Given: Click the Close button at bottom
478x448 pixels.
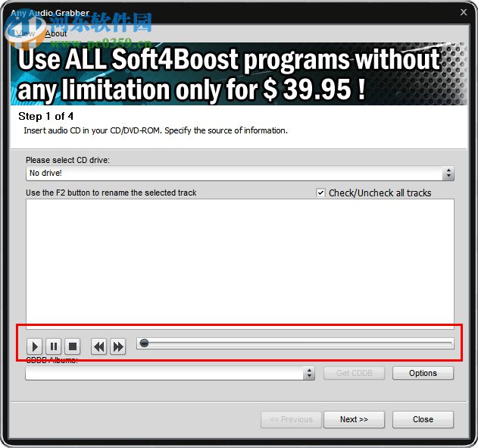Looking at the screenshot, I should point(423,419).
